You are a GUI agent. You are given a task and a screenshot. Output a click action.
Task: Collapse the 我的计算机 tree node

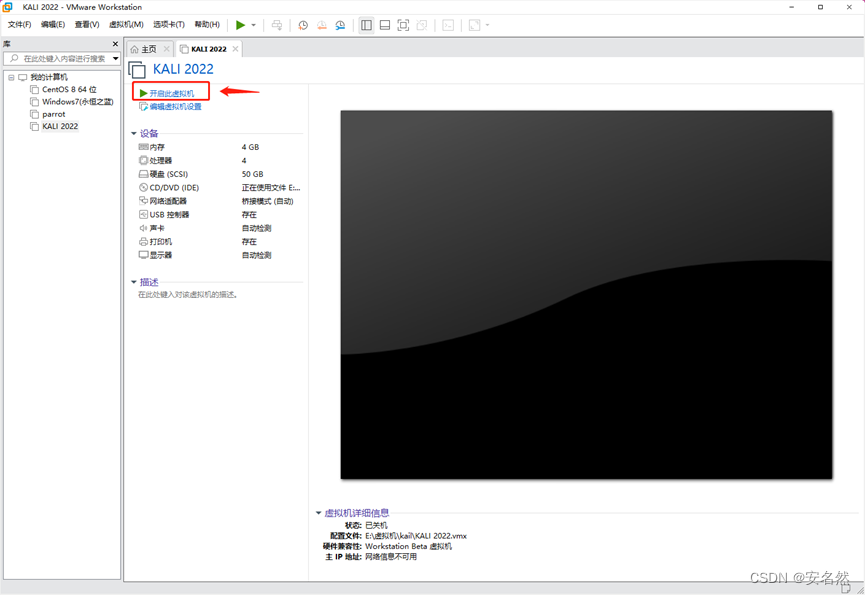point(11,77)
